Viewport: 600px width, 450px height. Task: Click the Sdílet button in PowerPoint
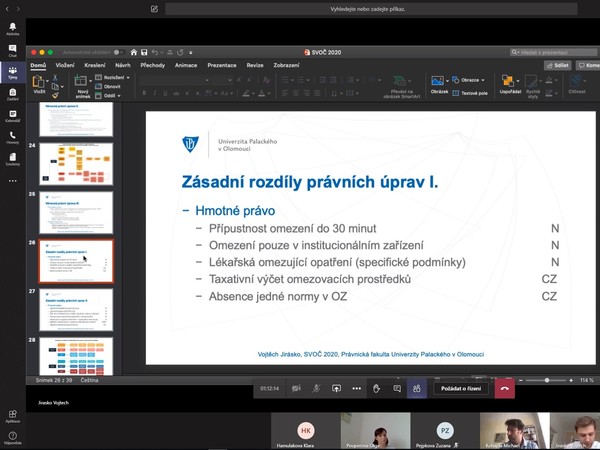click(x=556, y=65)
